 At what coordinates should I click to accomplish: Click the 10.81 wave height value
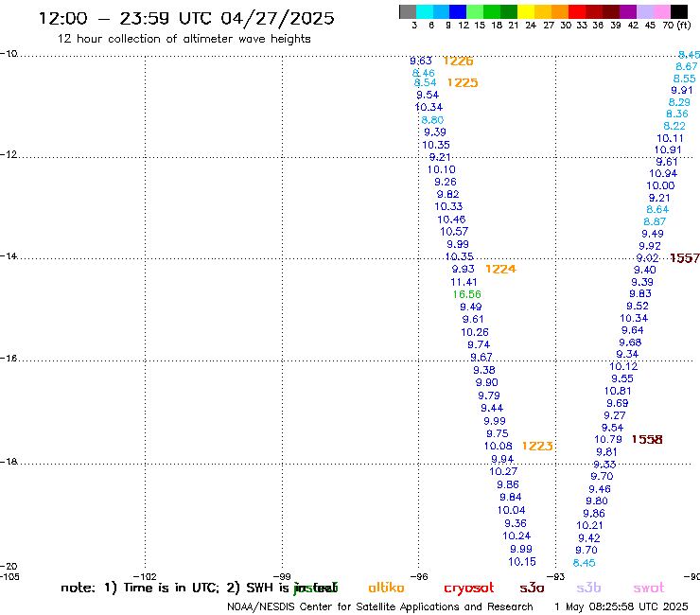(618, 392)
